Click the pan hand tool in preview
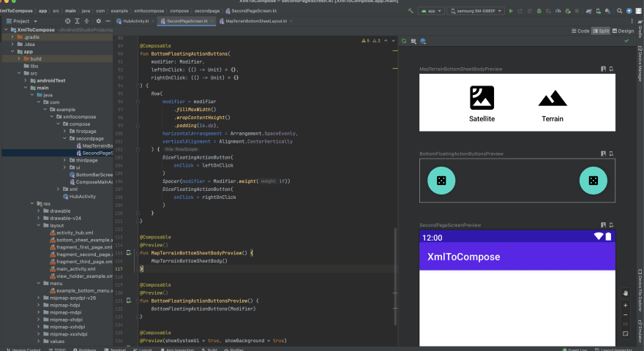 pyautogui.click(x=626, y=293)
